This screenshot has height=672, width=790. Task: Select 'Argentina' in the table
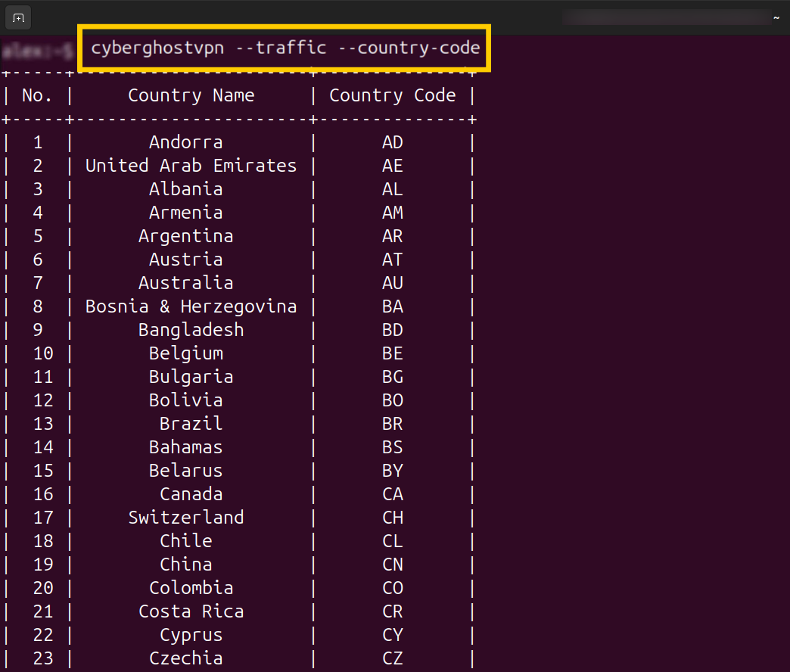tap(186, 236)
